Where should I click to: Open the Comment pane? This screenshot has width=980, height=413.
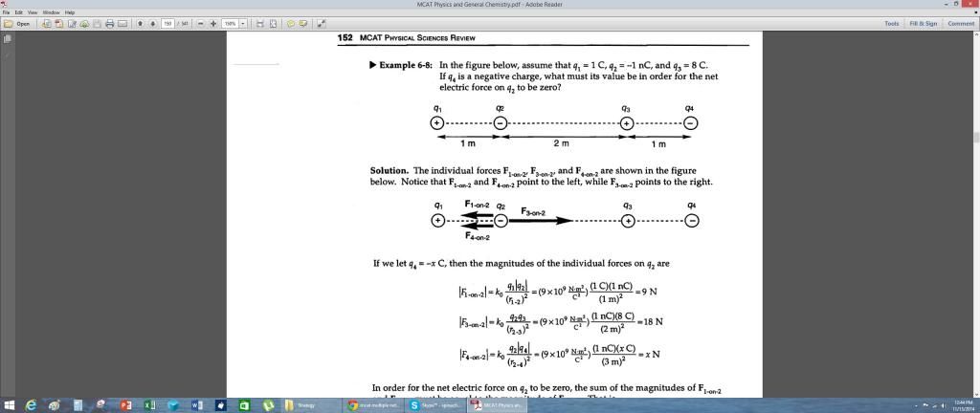click(960, 23)
